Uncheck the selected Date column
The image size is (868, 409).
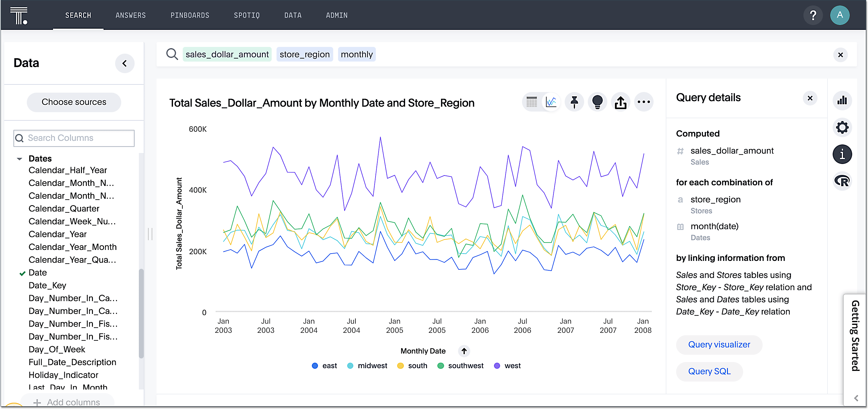point(22,273)
